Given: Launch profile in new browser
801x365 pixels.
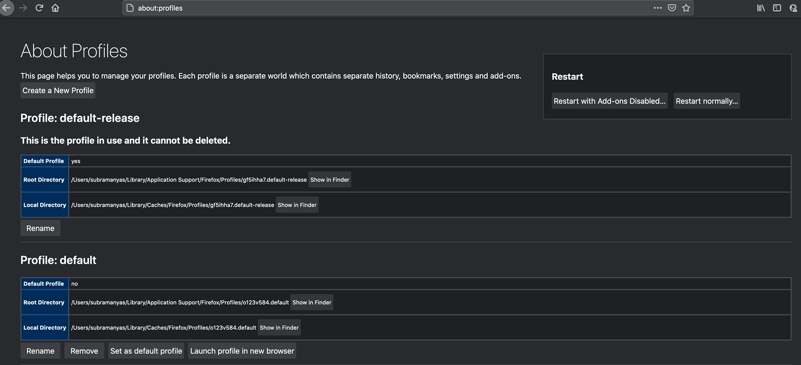Looking at the screenshot, I should coord(242,351).
